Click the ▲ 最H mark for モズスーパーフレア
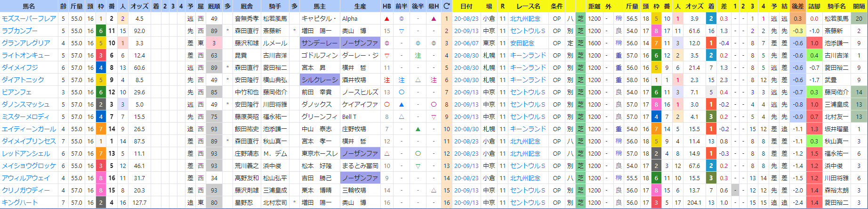The height and width of the screenshot is (209, 868). click(434, 19)
